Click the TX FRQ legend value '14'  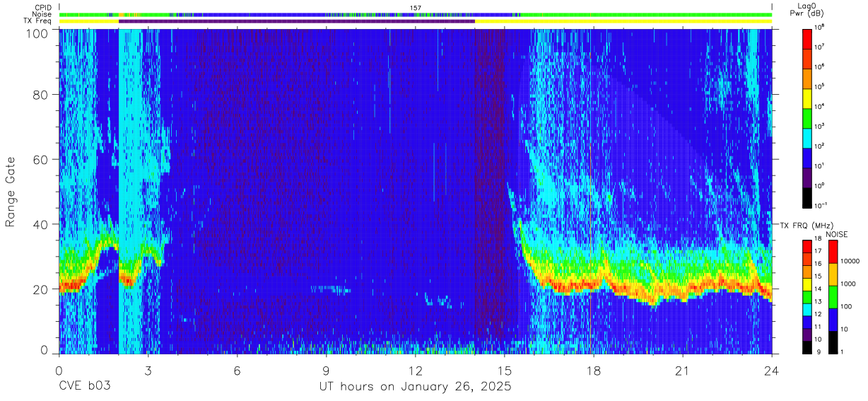pyautogui.click(x=818, y=289)
